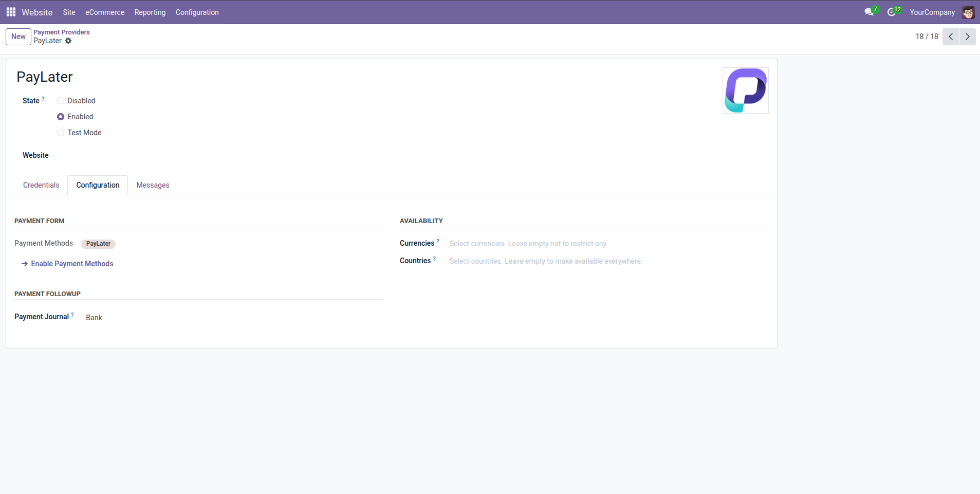Click the PayLater provider logo image
This screenshot has height=494, width=980.
point(746,90)
